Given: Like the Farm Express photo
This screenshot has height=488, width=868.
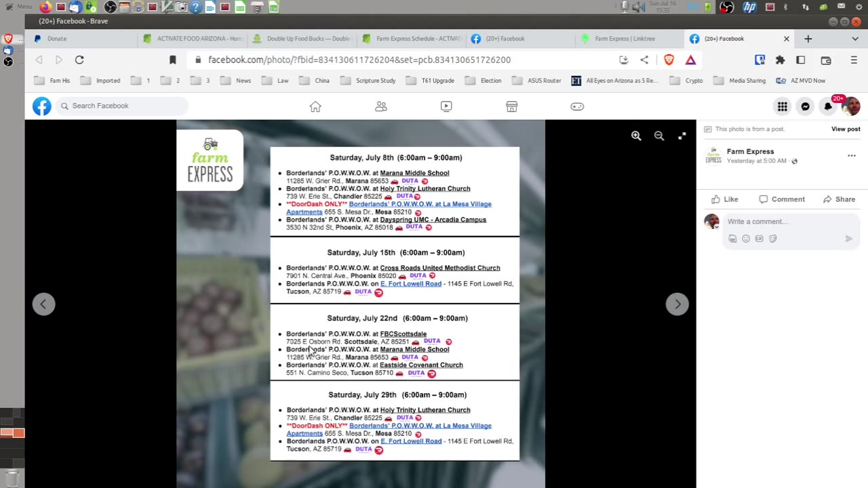Looking at the screenshot, I should [724, 199].
